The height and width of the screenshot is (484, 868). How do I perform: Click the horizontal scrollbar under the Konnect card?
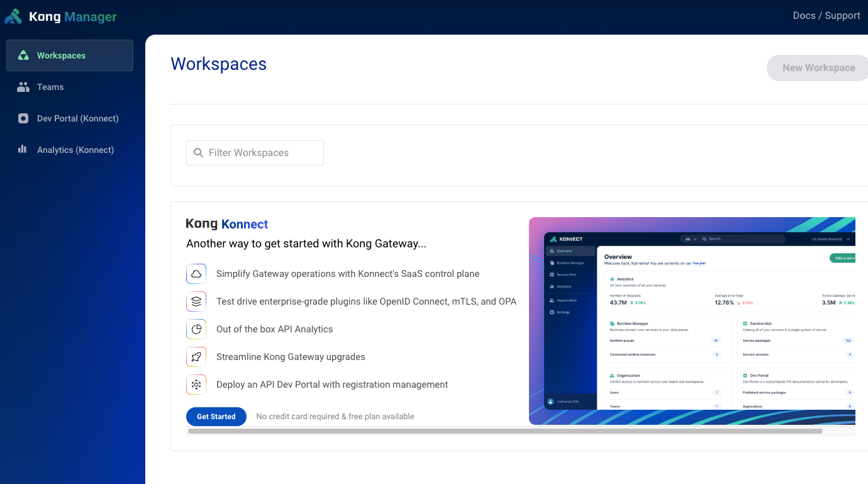point(505,431)
